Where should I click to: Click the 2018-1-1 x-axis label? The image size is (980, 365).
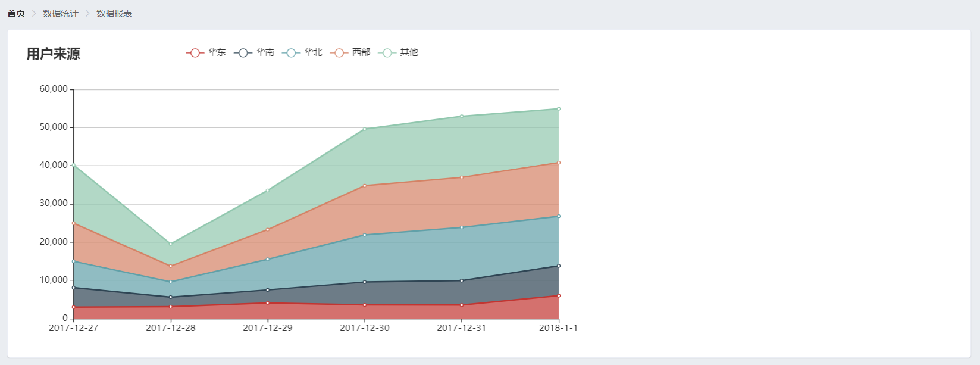(x=558, y=328)
